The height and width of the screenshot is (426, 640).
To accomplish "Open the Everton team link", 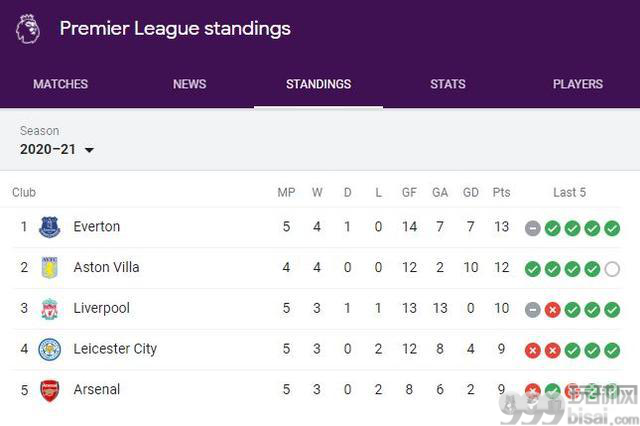I will tap(97, 226).
